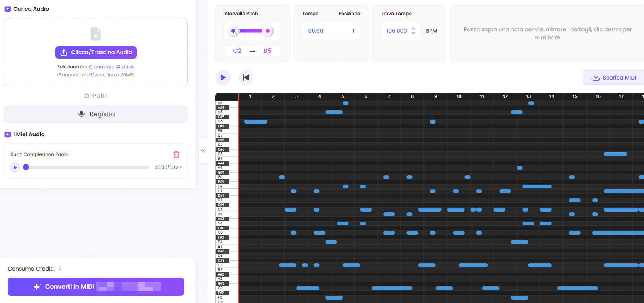Screen dimensions: 644x303
Task: Click the sparkle icon on Converti in MIDI
Action: 37,287
